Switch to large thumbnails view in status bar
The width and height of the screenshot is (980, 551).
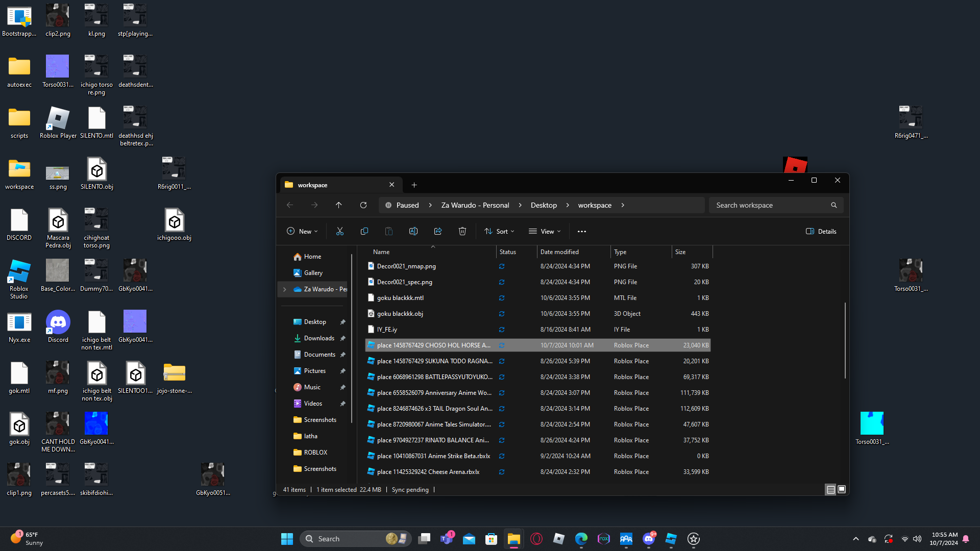click(842, 489)
